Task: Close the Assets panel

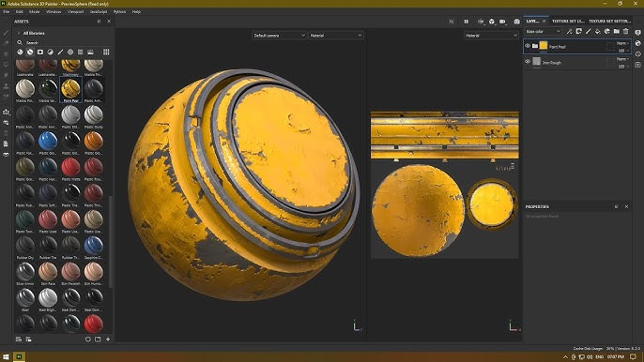Action: (109, 22)
